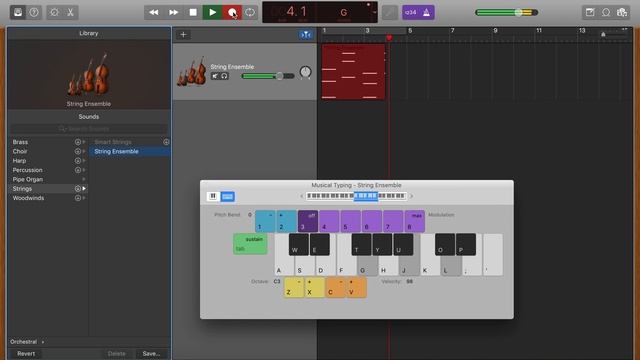The height and width of the screenshot is (360, 640).
Task: Select the String Ensemble patch in list
Action: tap(130, 151)
